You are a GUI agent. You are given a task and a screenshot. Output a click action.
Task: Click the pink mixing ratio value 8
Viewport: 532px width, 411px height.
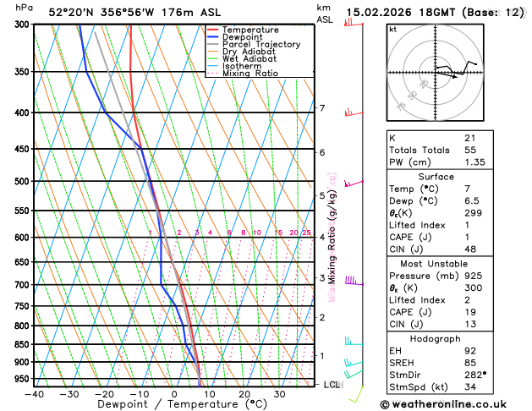(244, 233)
